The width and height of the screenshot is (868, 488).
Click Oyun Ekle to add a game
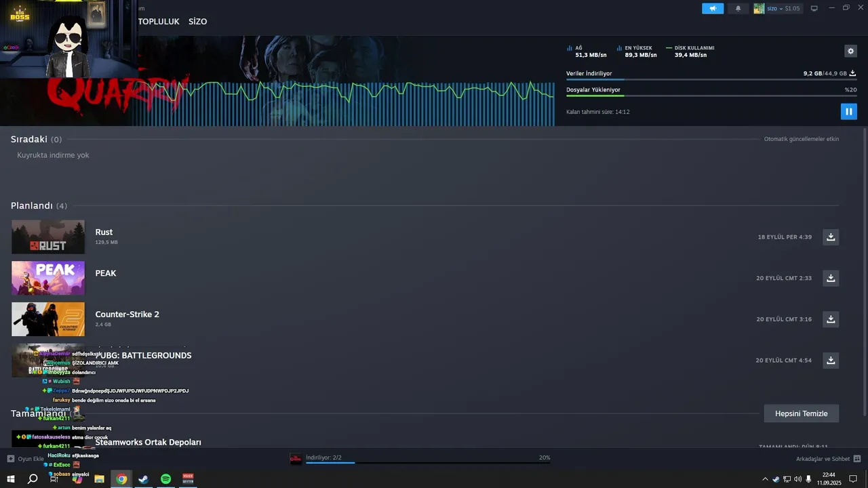point(26,459)
